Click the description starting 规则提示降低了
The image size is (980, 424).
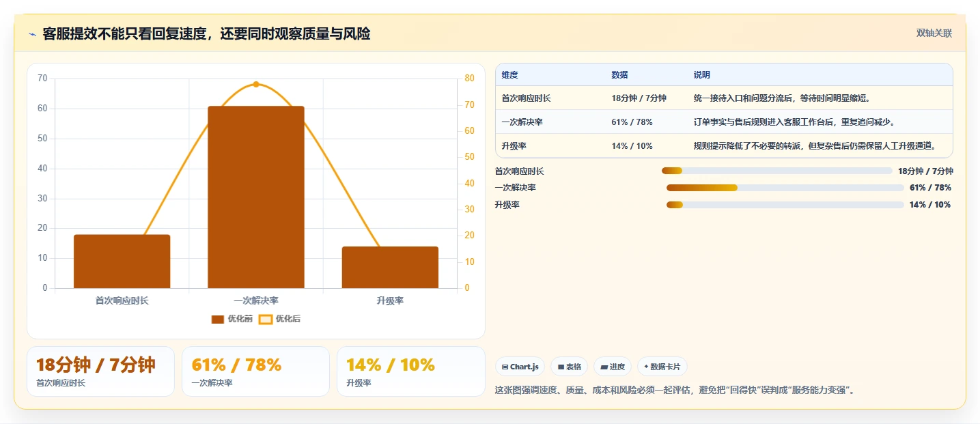pos(814,145)
